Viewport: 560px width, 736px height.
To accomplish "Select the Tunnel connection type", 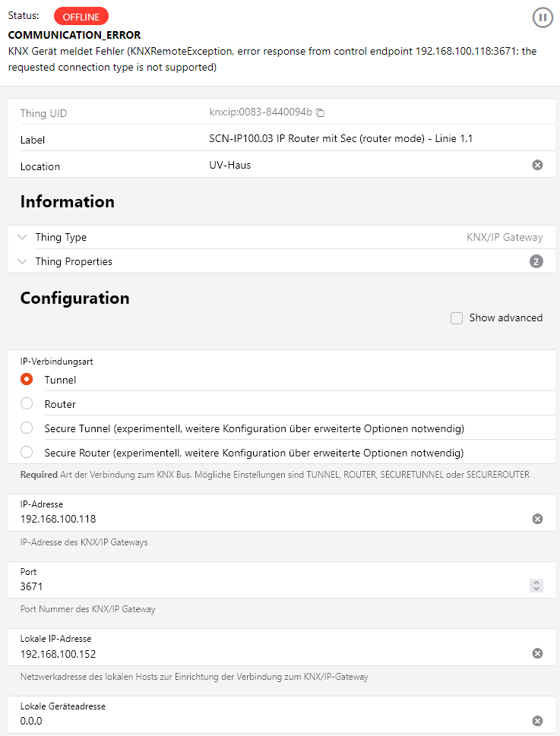I will pyautogui.click(x=27, y=379).
